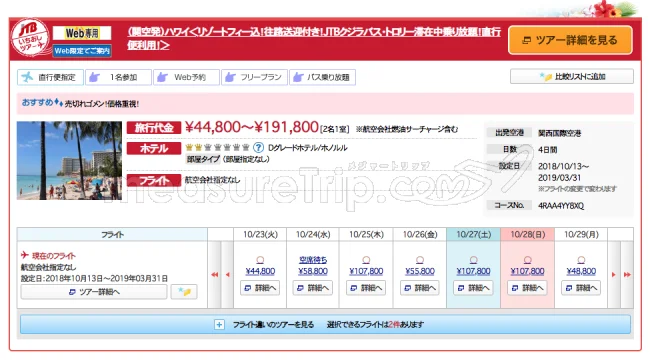Select the 10/26(金) date column header
The image size is (650, 362).
pyautogui.click(x=420, y=234)
